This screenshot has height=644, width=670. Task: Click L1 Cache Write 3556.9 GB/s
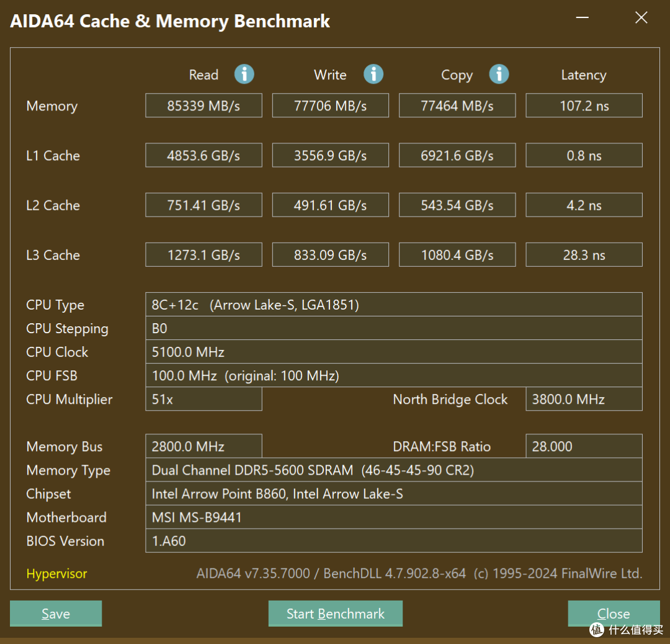pos(330,155)
